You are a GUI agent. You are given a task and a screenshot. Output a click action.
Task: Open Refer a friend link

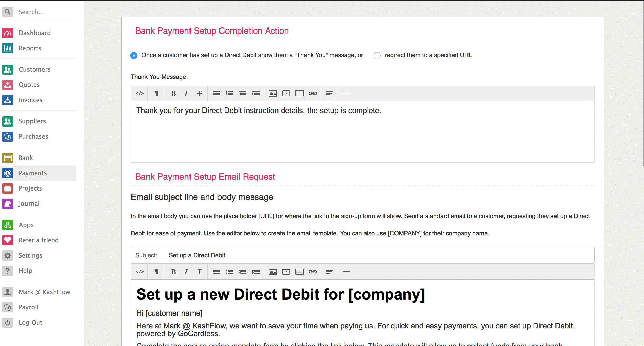(39, 240)
